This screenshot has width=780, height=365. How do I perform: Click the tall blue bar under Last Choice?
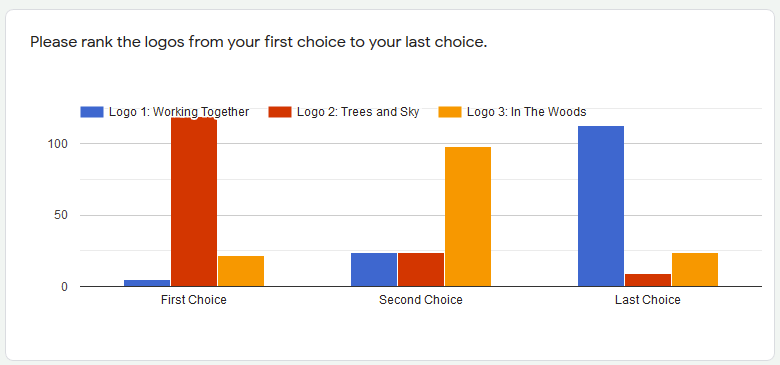[601, 206]
